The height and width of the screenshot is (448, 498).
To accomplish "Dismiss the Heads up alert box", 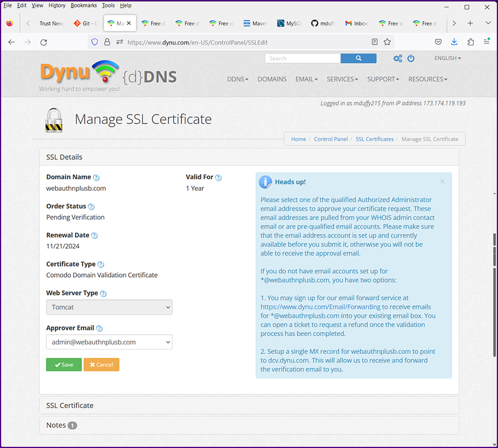I will click(x=442, y=181).
